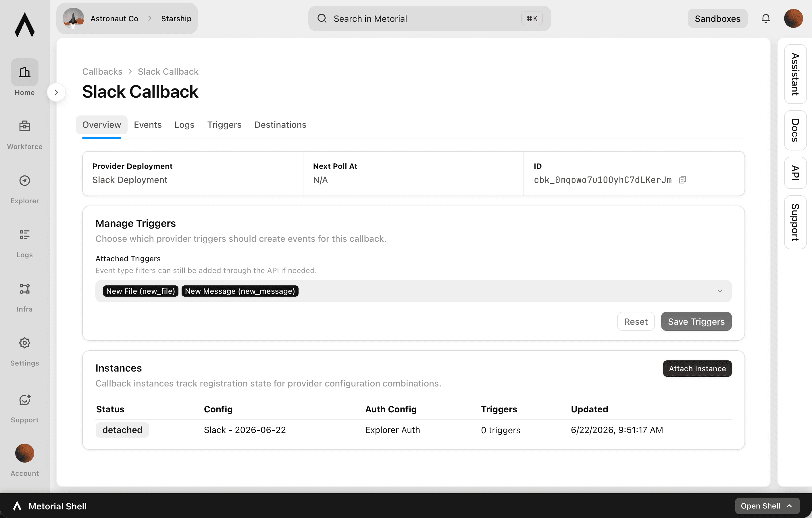Click the Metorial Shell logo icon
812x518 pixels.
pyautogui.click(x=17, y=506)
